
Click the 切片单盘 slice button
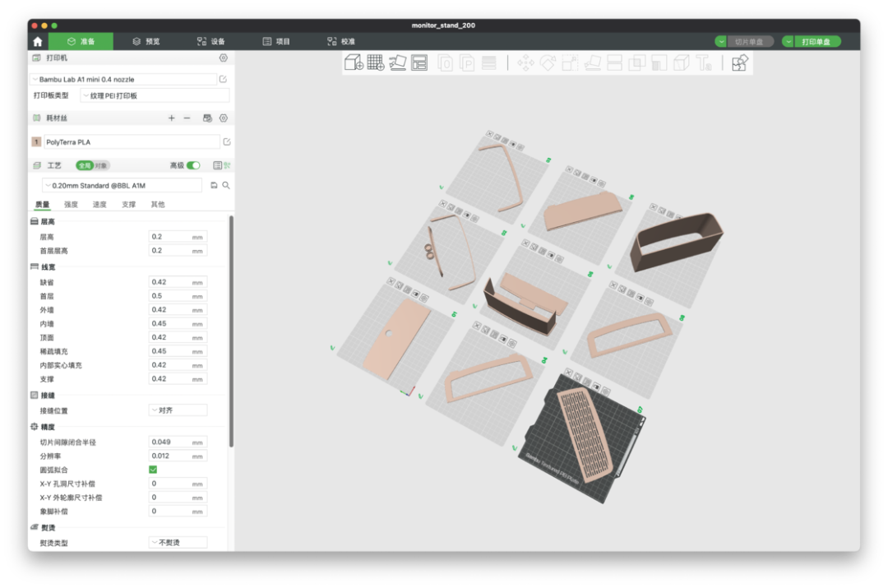(x=749, y=41)
